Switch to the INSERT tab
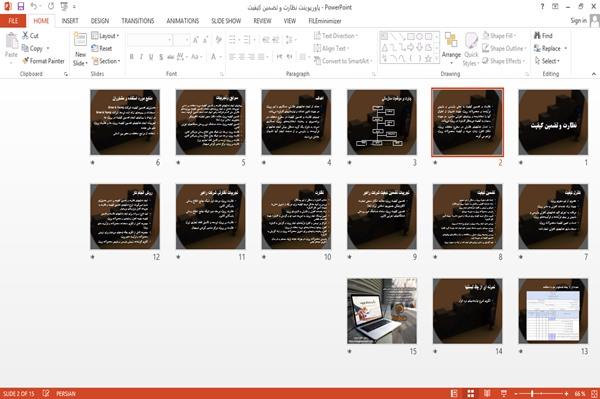The width and height of the screenshot is (600, 399). click(70, 21)
